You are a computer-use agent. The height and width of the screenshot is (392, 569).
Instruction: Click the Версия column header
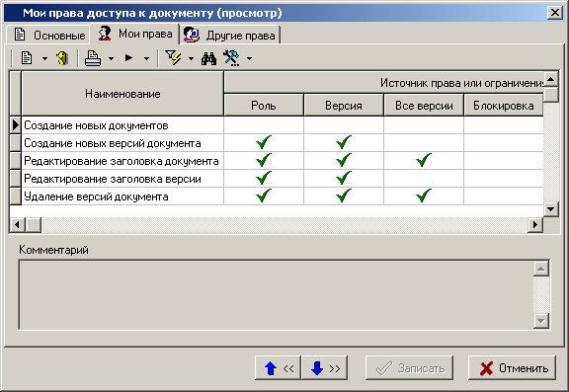point(344,106)
